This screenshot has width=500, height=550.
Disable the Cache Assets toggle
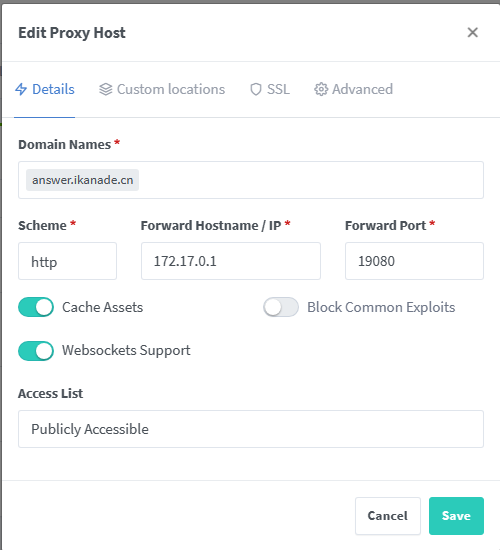[x=36, y=307]
